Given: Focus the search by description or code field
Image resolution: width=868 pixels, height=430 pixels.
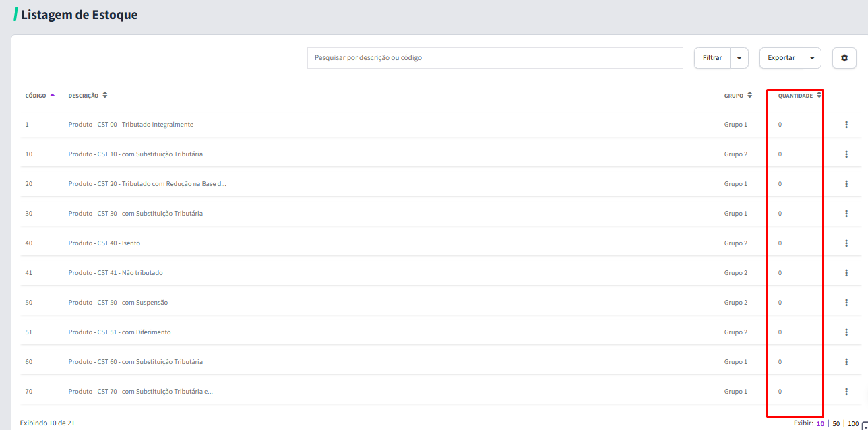Looking at the screenshot, I should [x=495, y=58].
